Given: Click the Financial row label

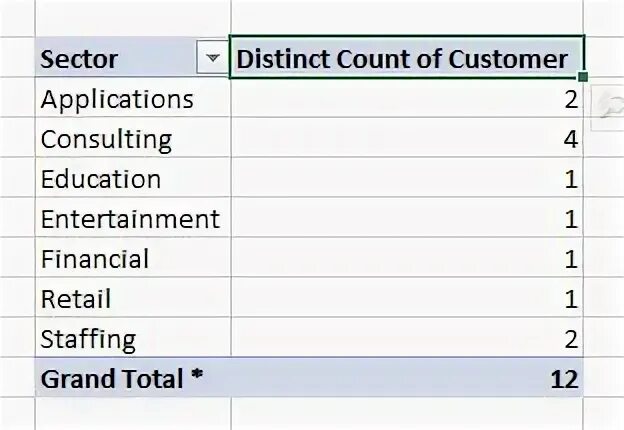Looking at the screenshot, I should point(95,259).
